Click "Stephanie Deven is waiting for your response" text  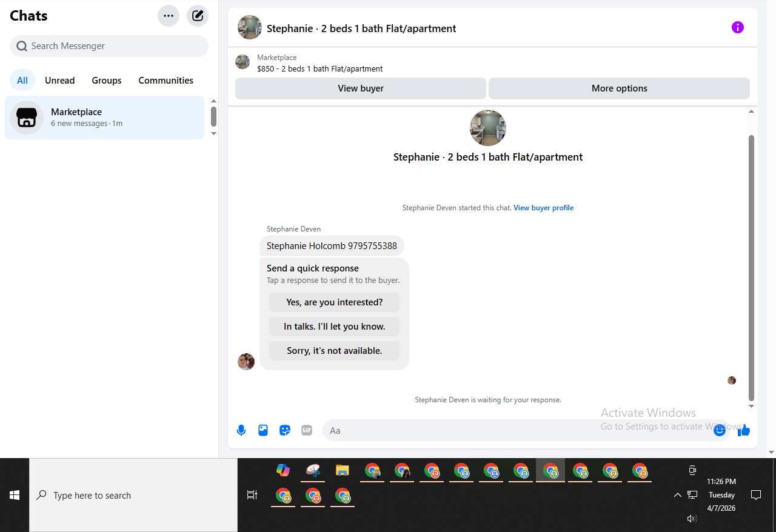pyautogui.click(x=488, y=400)
